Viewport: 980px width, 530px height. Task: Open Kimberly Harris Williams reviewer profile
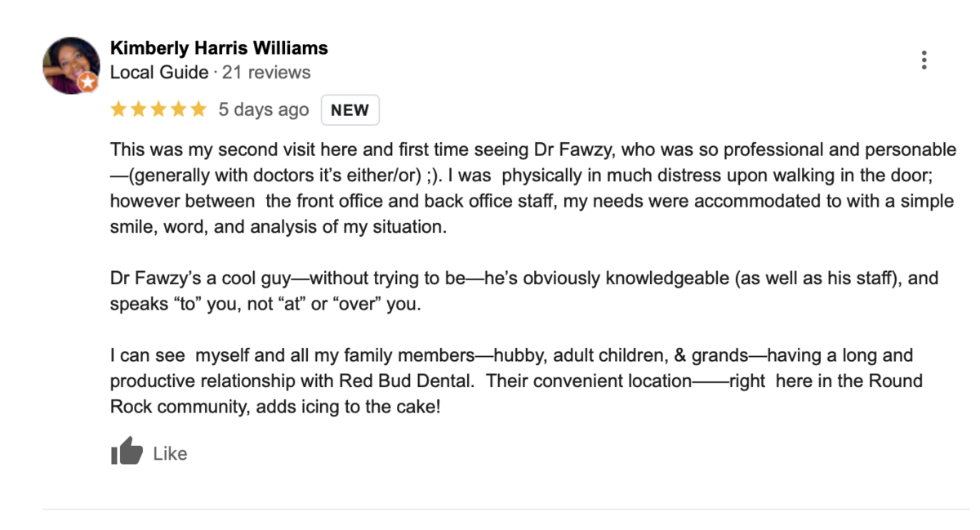point(219,47)
